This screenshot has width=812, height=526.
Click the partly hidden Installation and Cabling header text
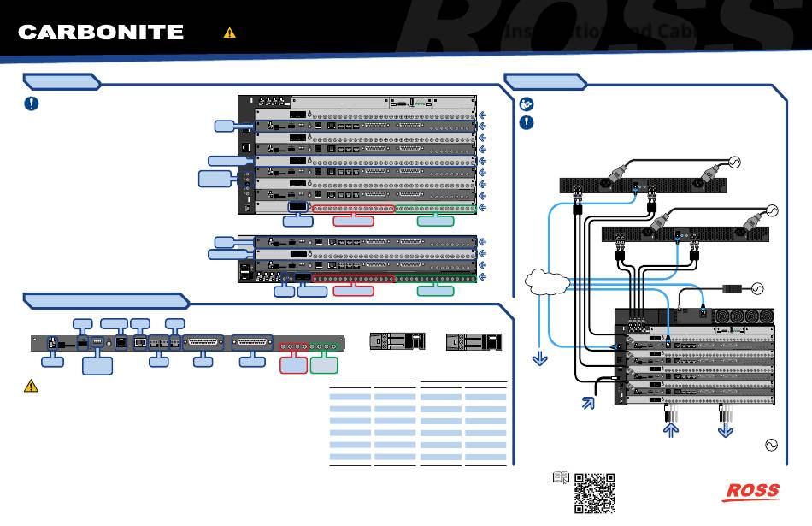600,32
